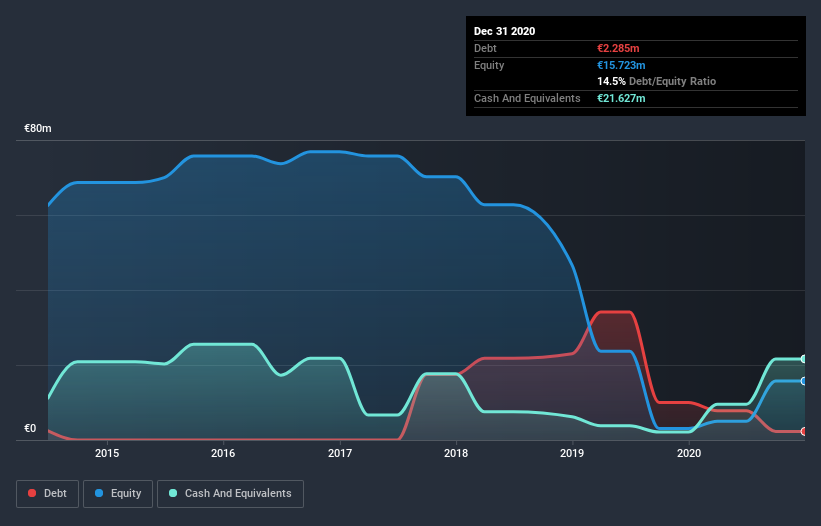Click the Debt row label in the tooltip
Screen dimensions: 821x526
485,48
